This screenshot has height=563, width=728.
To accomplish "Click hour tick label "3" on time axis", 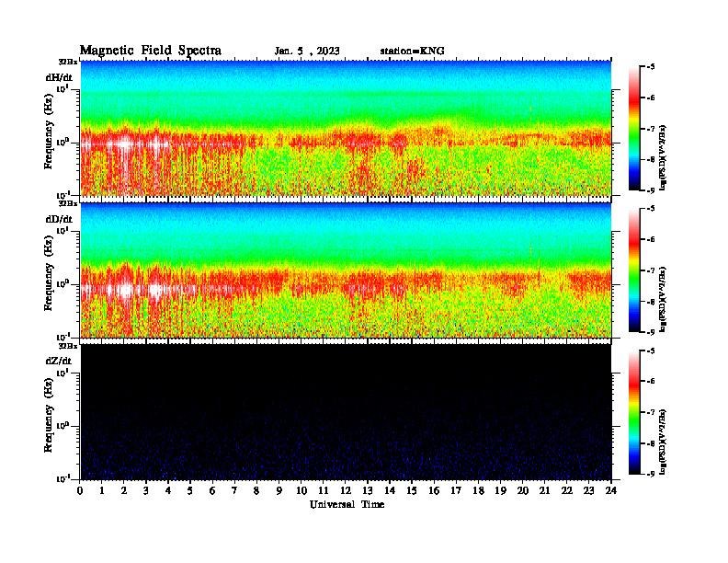I will (x=146, y=490).
